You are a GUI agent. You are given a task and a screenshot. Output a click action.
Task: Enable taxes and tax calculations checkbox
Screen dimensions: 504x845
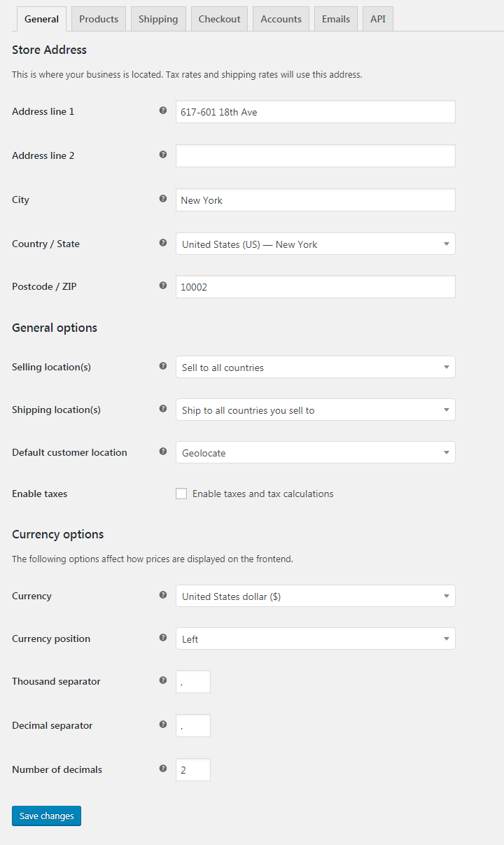(x=181, y=494)
